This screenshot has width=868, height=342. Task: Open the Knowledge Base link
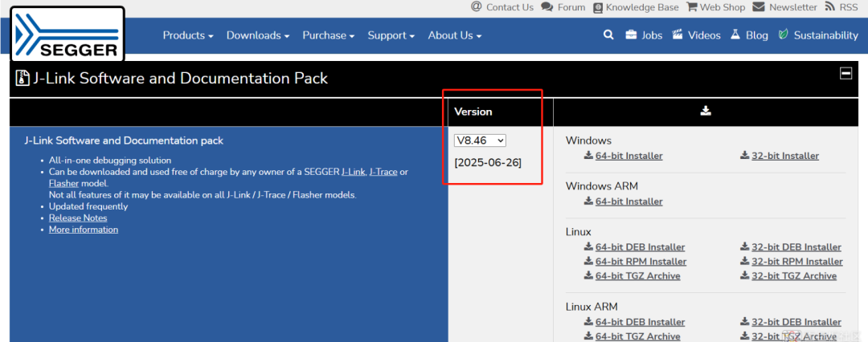tap(636, 7)
